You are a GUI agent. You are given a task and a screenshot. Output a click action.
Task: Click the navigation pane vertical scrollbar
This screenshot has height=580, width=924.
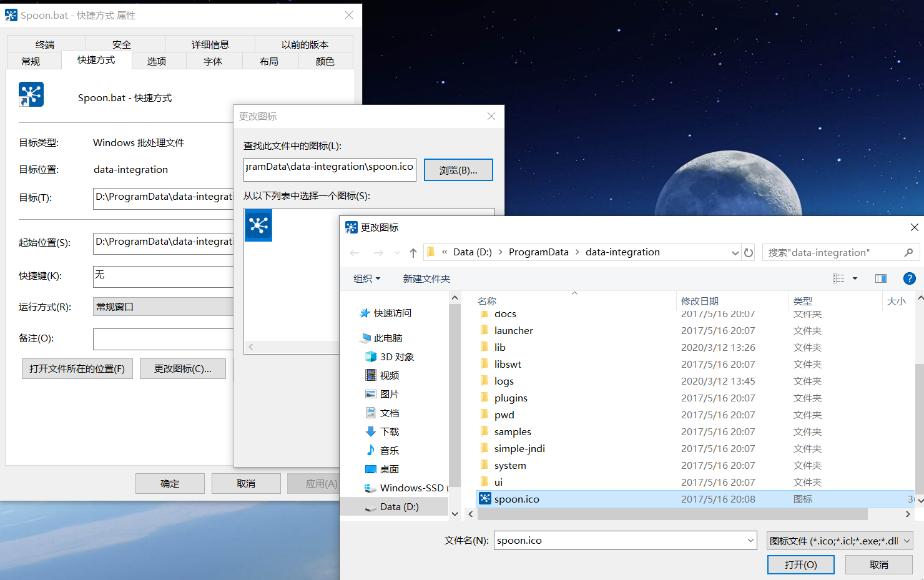click(x=455, y=396)
